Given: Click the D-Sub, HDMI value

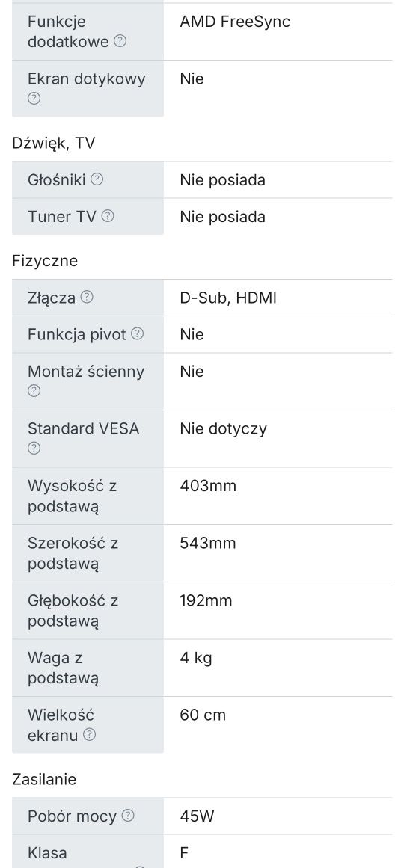Looking at the screenshot, I should tap(227, 298).
